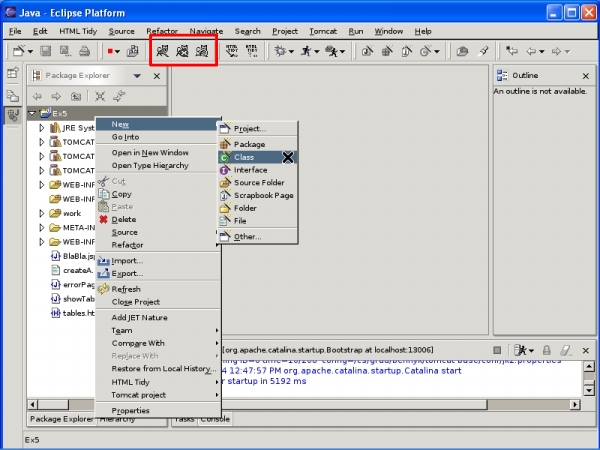Select the tables.html file in tree
Viewport: 600px width, 450px height.
coord(73,313)
